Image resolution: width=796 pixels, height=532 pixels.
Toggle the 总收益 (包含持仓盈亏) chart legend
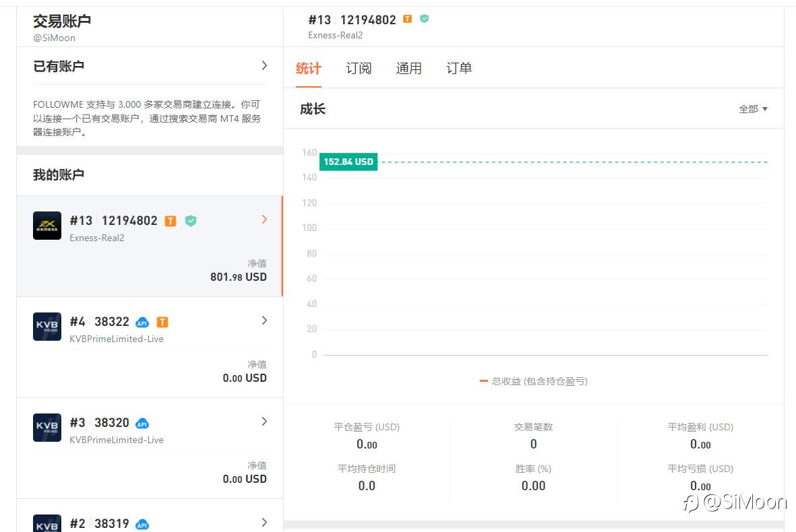point(534,381)
